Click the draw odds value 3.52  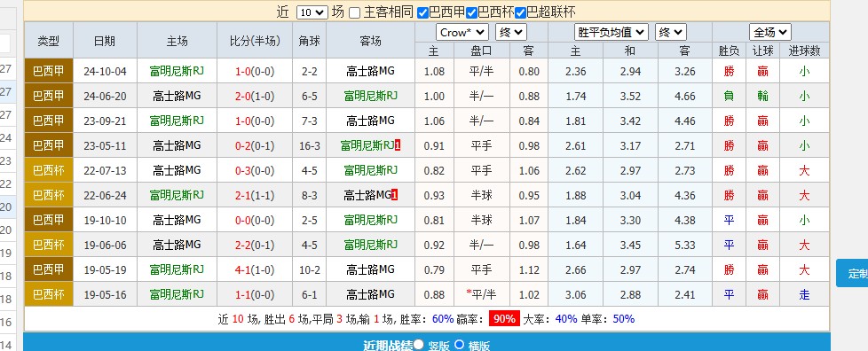[629, 97]
